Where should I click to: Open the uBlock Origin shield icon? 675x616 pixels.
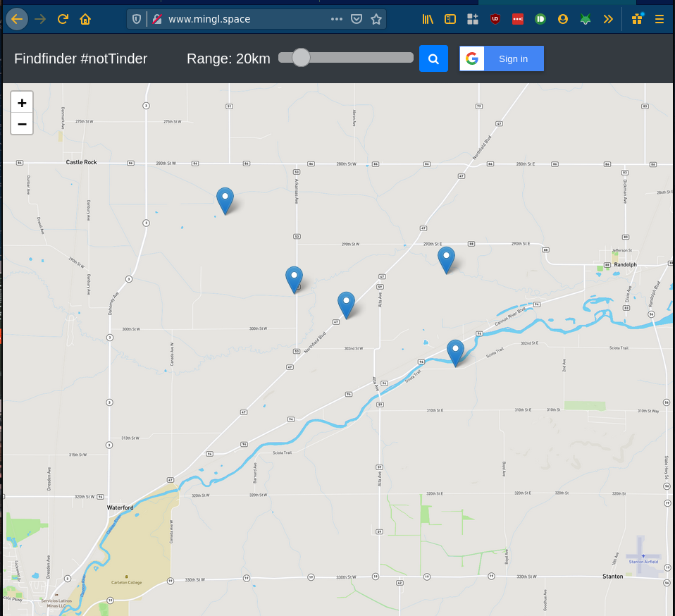[x=495, y=19]
